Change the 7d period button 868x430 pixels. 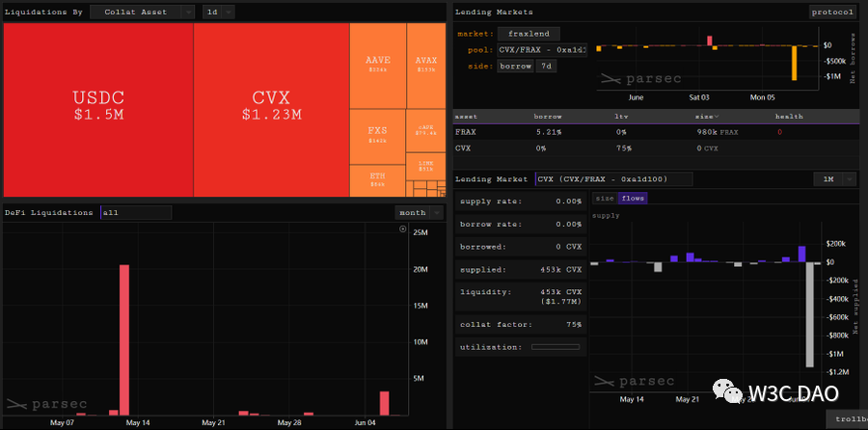(x=546, y=66)
